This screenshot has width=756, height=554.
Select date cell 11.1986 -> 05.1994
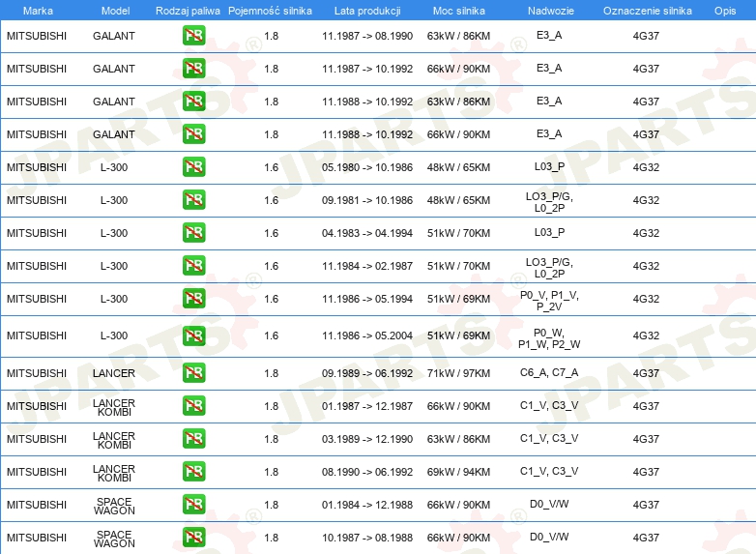point(367,299)
